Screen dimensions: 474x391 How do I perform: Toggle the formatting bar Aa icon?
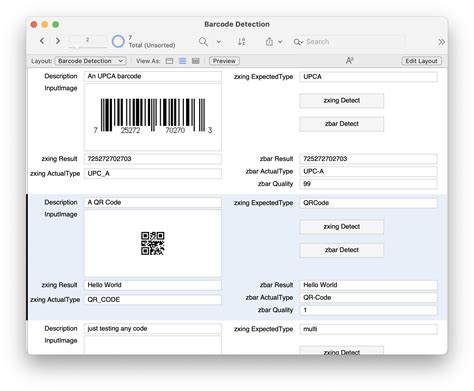point(349,60)
